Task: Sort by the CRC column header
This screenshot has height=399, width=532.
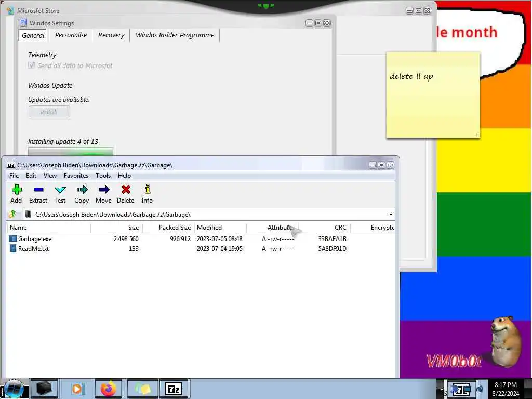Action: coord(324,228)
